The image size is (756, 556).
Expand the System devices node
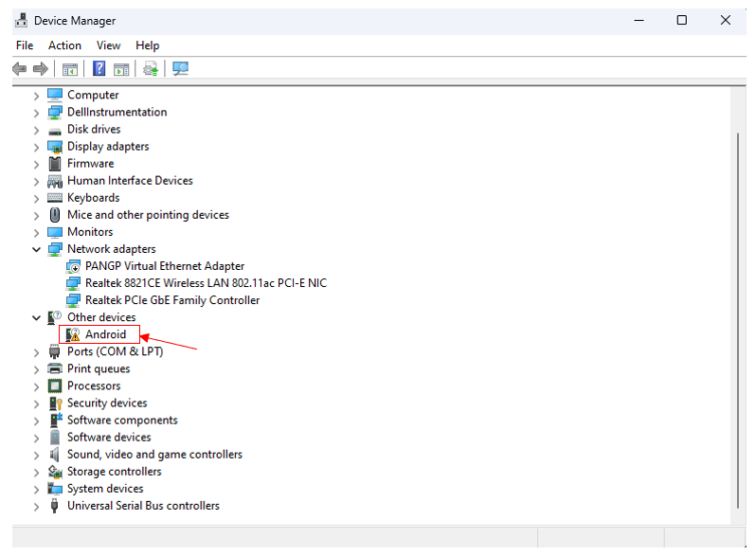pyautogui.click(x=36, y=490)
